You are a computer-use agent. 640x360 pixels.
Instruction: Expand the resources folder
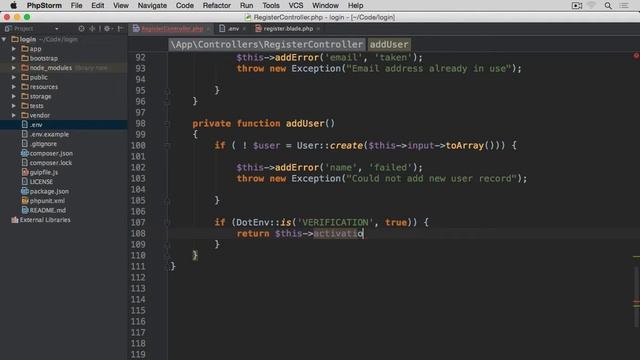point(14,87)
